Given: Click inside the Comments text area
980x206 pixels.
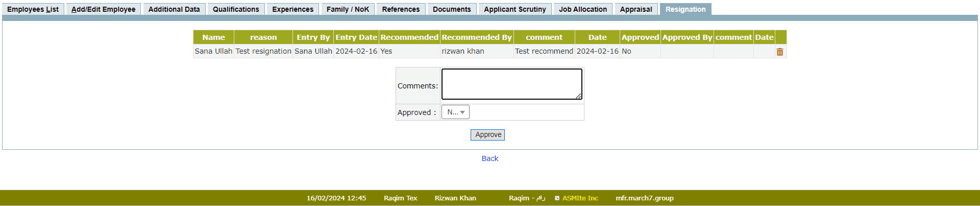Looking at the screenshot, I should pos(511,84).
